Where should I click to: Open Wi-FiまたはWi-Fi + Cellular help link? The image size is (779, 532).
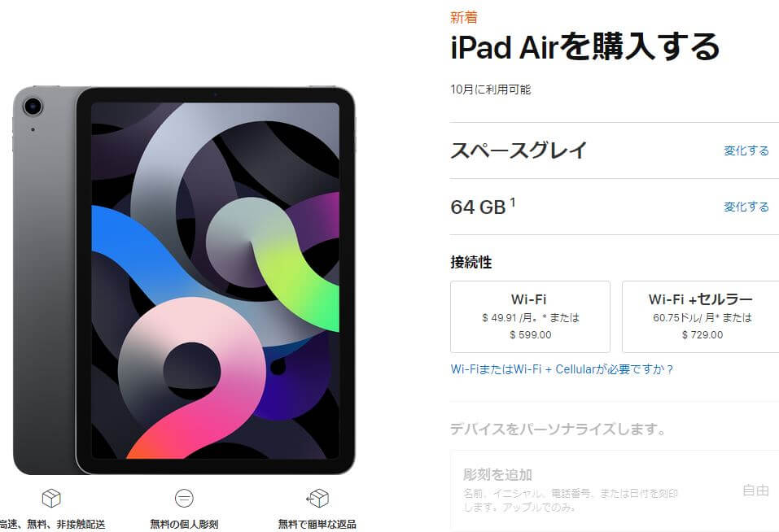pyautogui.click(x=562, y=369)
